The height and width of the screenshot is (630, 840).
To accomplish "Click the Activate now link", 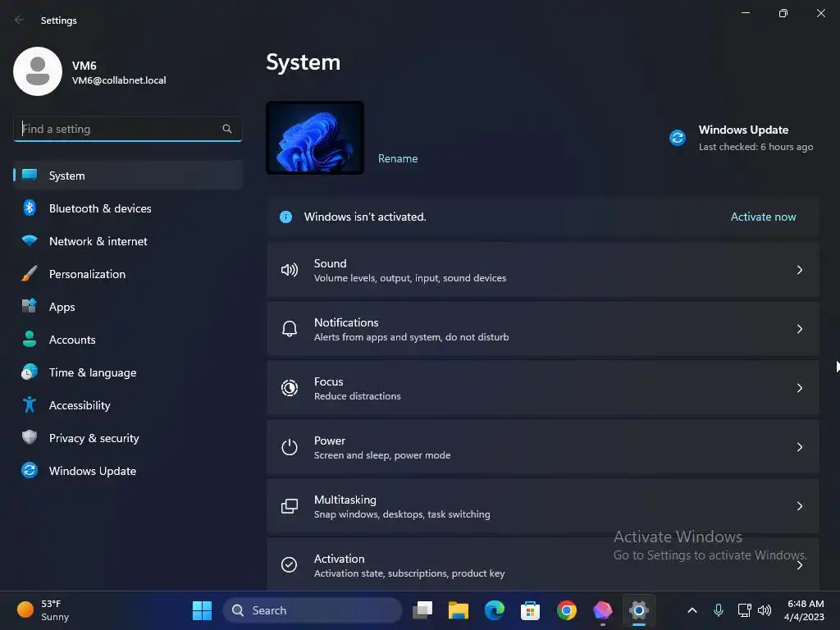I will [x=763, y=217].
